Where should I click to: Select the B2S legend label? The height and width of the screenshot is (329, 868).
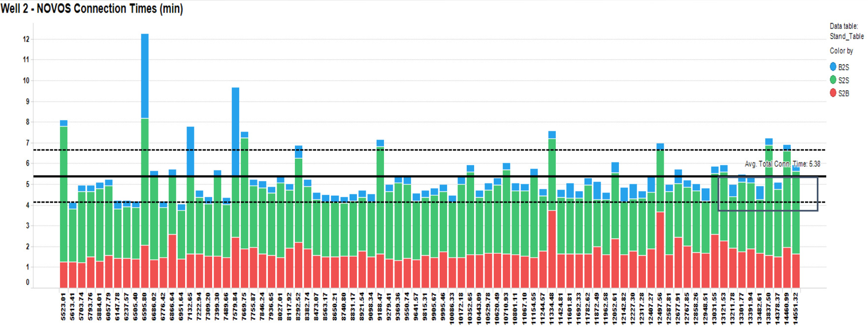pyautogui.click(x=844, y=67)
